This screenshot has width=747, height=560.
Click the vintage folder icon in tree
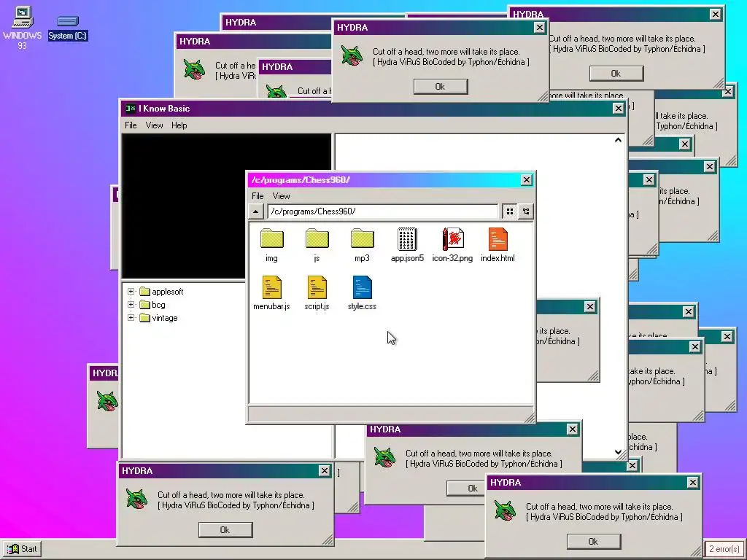(x=145, y=318)
